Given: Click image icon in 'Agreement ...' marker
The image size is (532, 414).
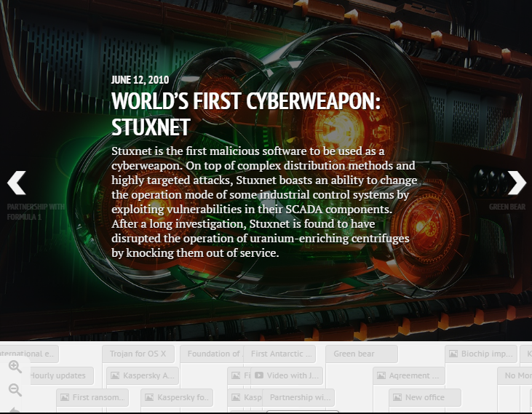Looking at the screenshot, I should [x=381, y=375].
